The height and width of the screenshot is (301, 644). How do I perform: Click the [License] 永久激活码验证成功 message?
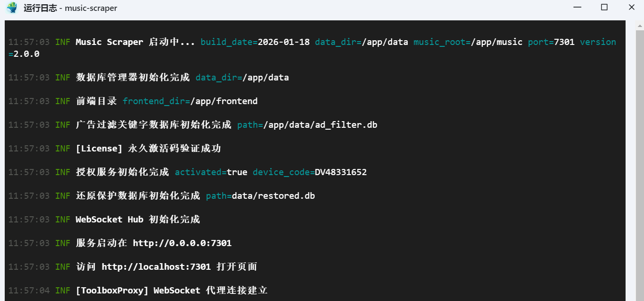[148, 149]
